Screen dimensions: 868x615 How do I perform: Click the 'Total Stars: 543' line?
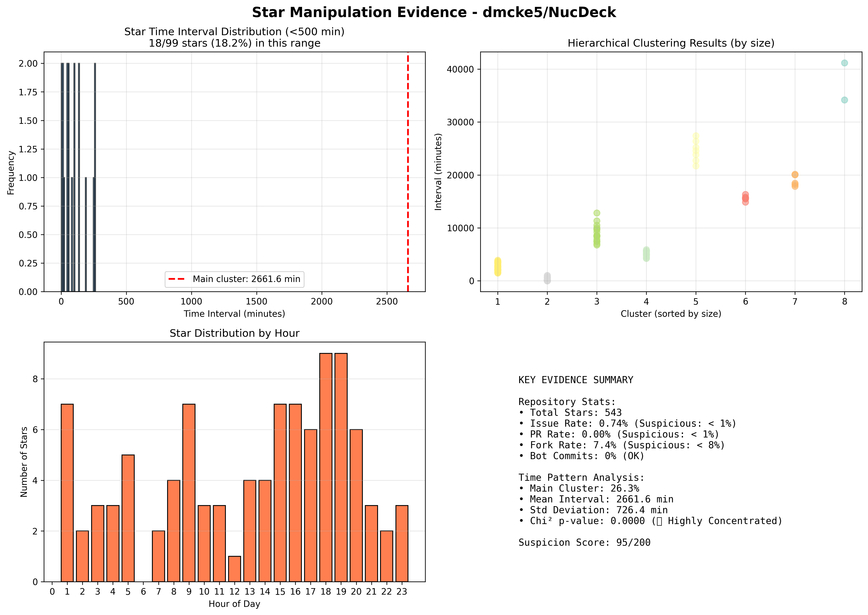[570, 413]
